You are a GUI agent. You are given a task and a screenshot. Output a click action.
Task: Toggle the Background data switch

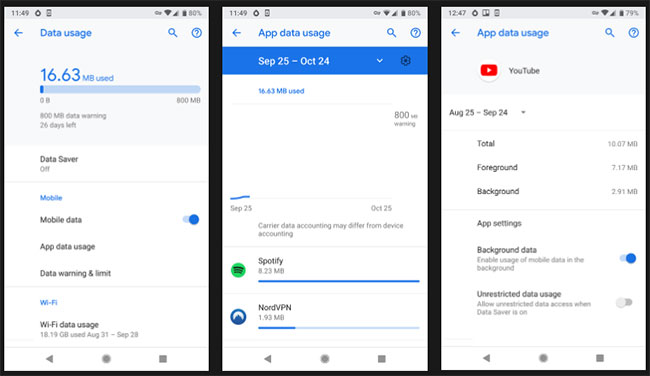[x=628, y=259]
